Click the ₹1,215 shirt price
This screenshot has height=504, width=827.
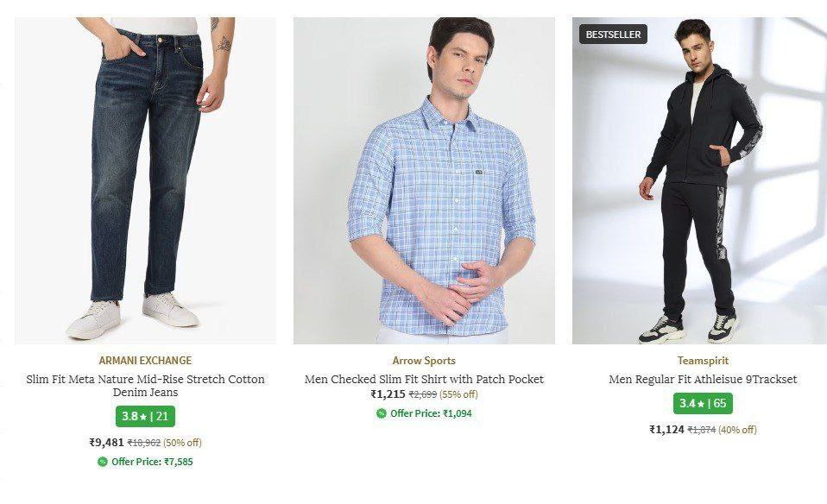[x=388, y=394]
